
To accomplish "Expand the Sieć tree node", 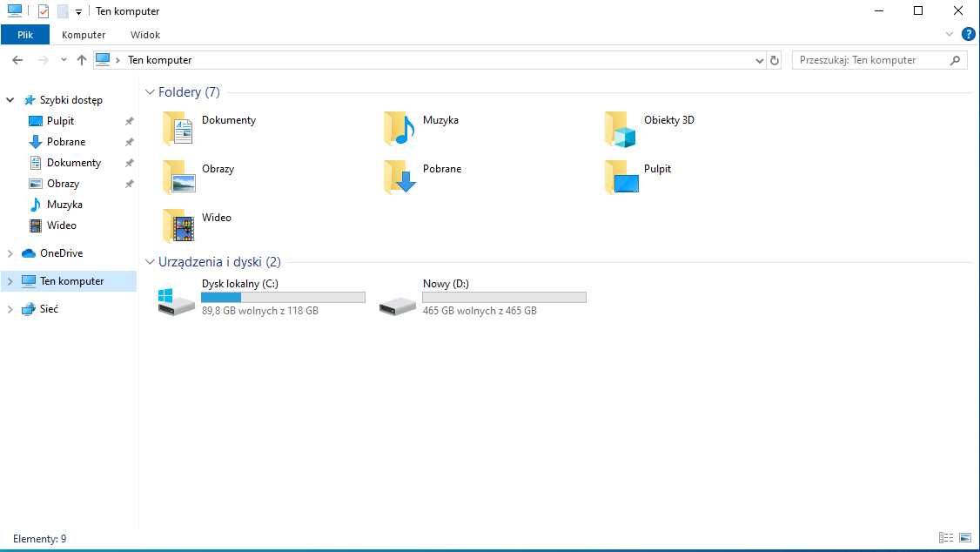I will click(10, 309).
